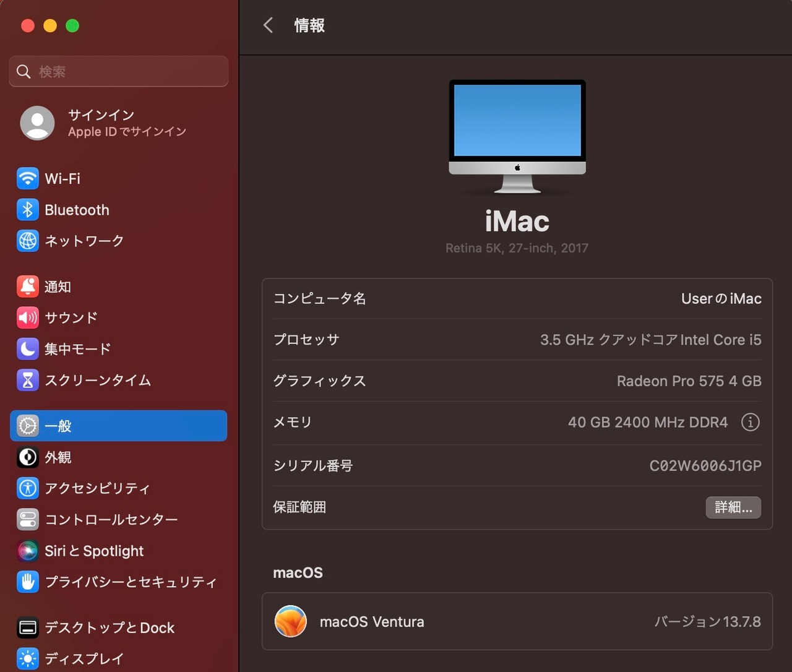Image resolution: width=792 pixels, height=672 pixels.
Task: Click the 情報 page title
Action: [x=309, y=25]
